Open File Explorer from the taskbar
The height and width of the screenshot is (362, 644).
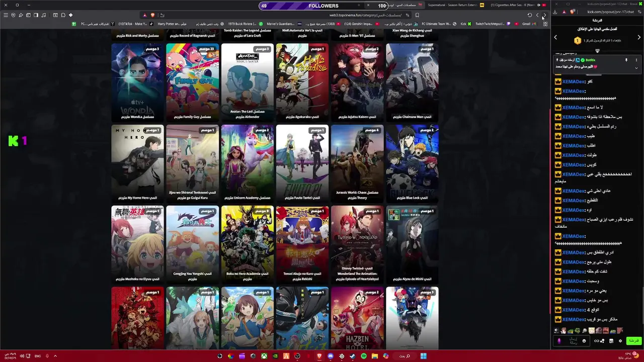tap(375, 356)
